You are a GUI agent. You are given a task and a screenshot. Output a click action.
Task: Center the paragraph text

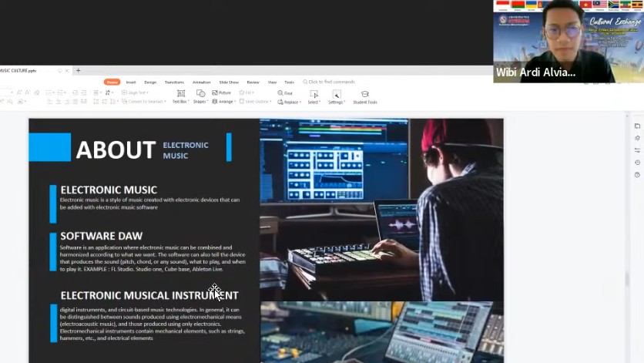click(59, 102)
